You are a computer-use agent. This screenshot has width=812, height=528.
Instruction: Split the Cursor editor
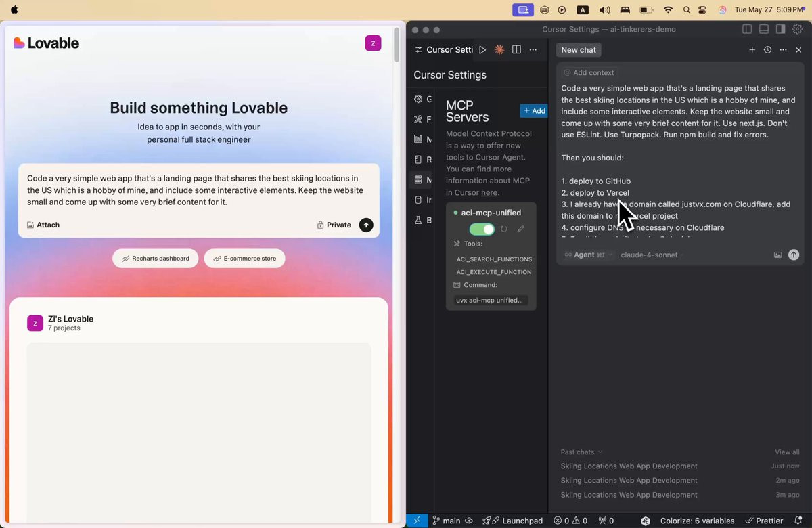[516, 50]
